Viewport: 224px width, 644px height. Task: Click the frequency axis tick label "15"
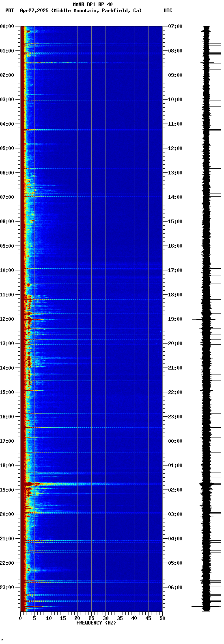63,618
